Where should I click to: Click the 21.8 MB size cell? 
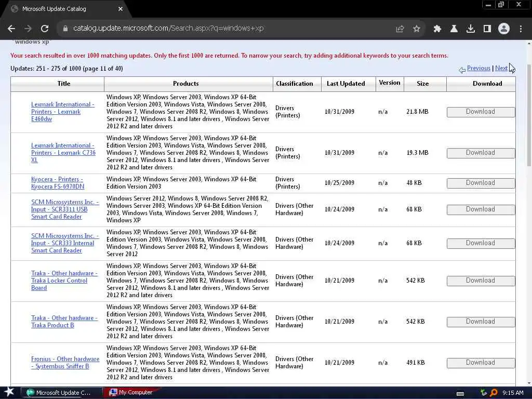pyautogui.click(x=417, y=112)
